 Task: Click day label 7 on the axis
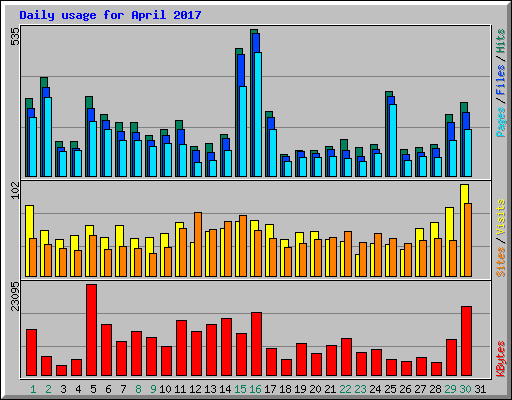123,389
